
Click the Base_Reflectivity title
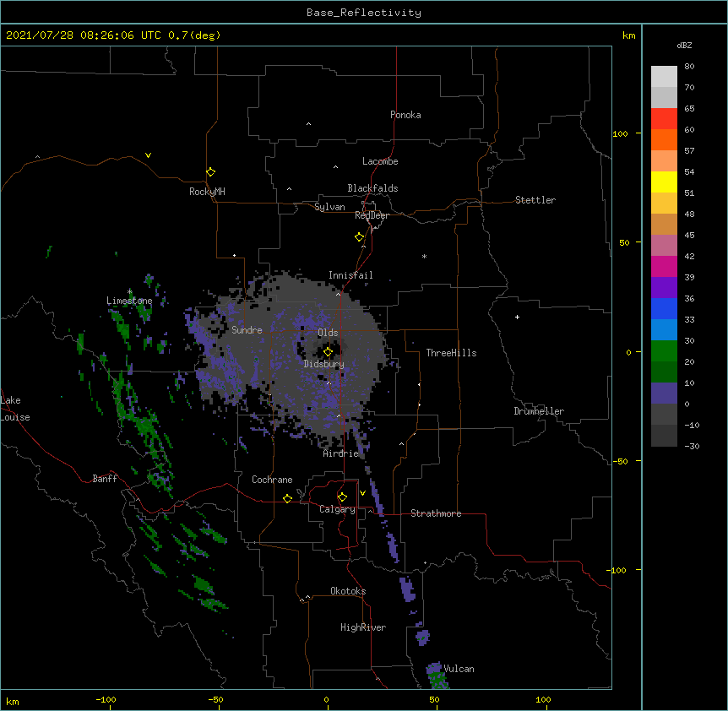pos(364,13)
